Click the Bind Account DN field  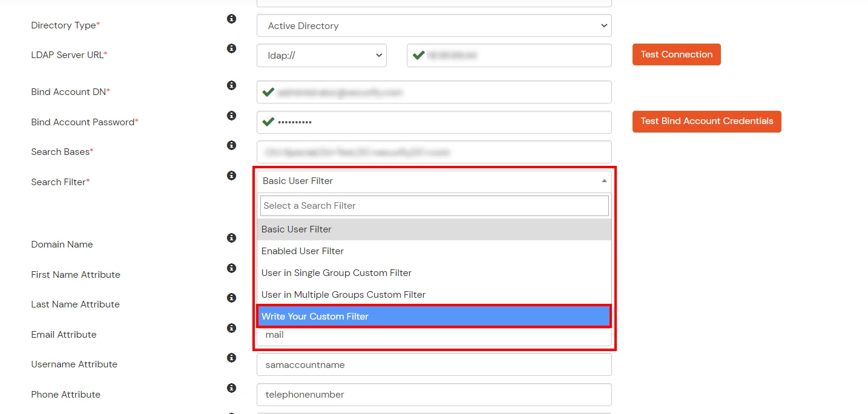coord(434,92)
